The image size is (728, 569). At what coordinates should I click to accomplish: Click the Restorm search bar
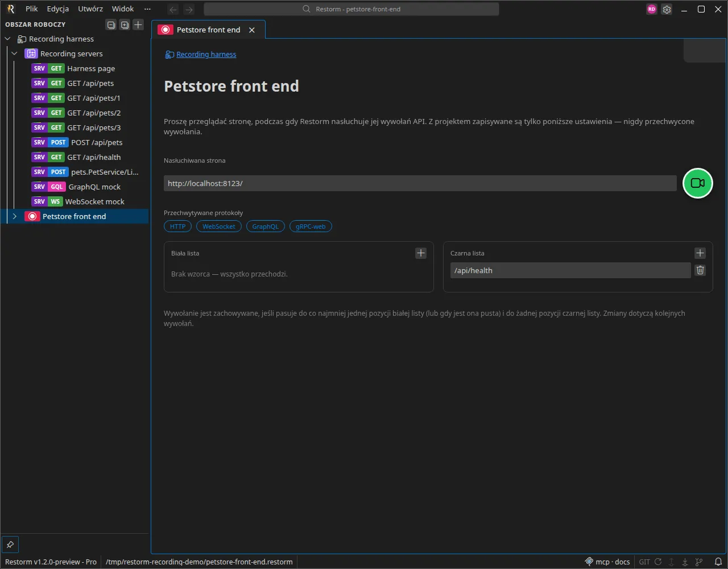pyautogui.click(x=351, y=9)
